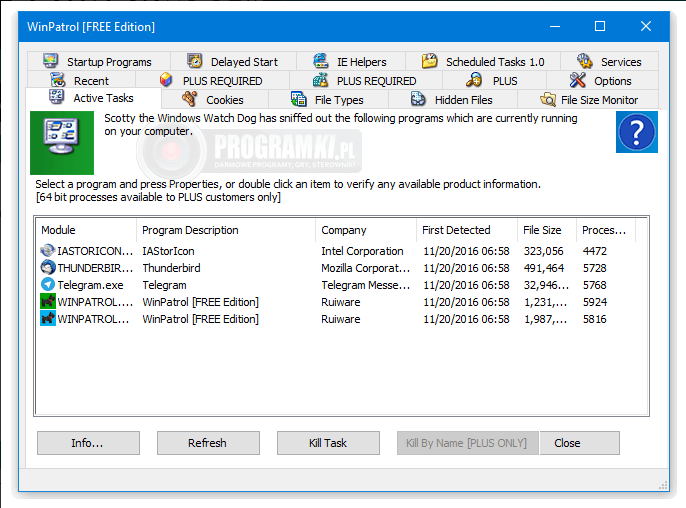Click the green computer monitor image
Screen dimensions: 686x508
click(62, 143)
